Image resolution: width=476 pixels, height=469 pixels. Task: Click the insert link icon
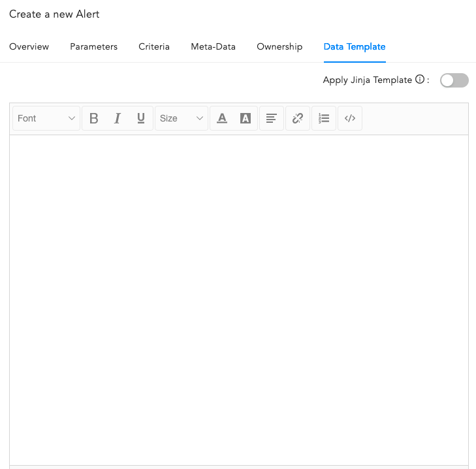tap(298, 118)
